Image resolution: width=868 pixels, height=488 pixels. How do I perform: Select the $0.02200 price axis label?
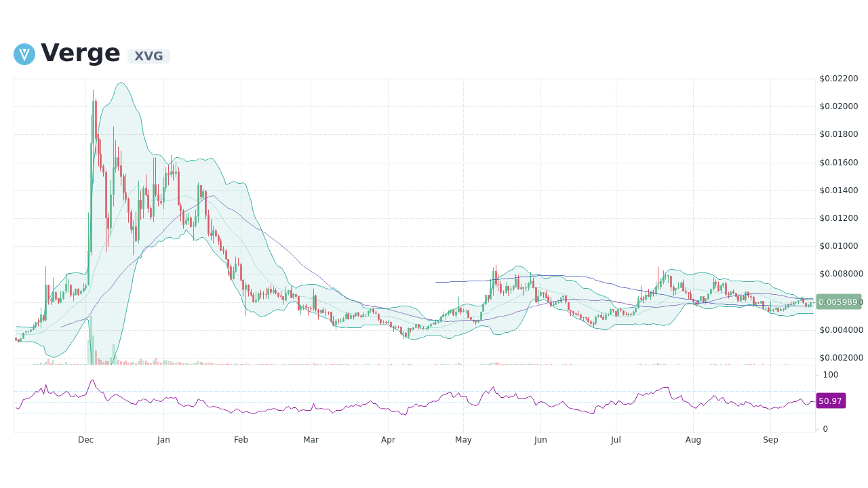[839, 78]
